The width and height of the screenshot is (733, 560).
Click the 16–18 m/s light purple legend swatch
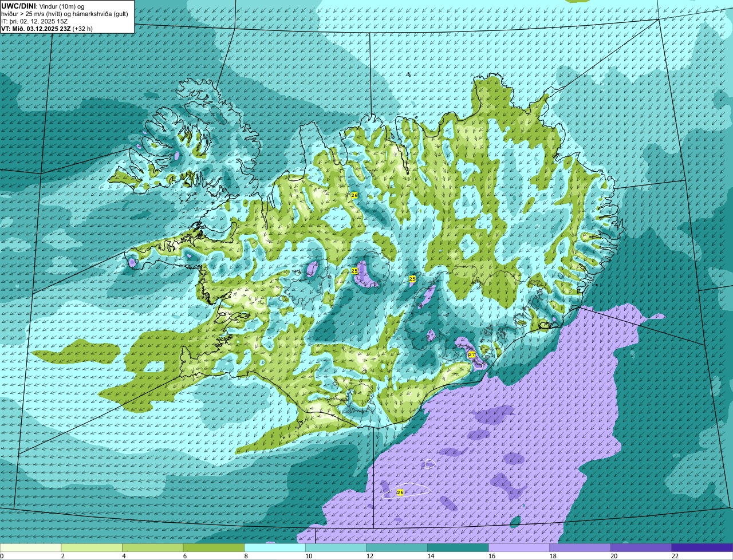tap(519, 548)
